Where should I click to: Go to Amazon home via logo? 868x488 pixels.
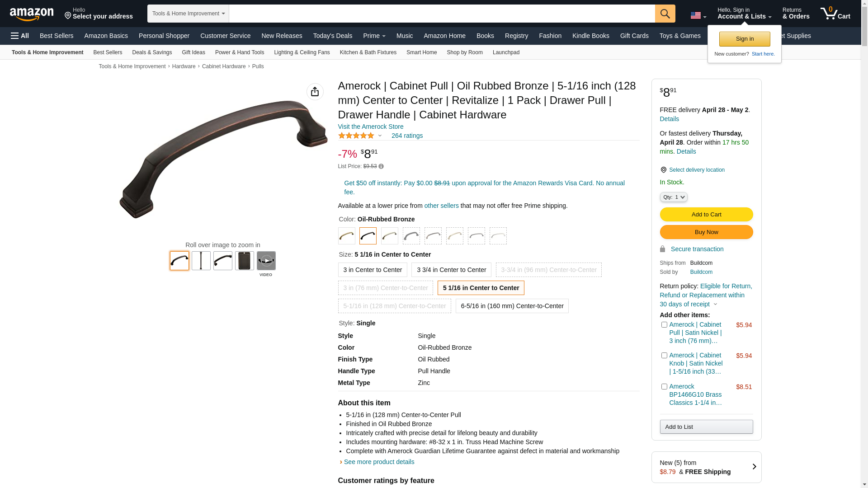point(32,14)
